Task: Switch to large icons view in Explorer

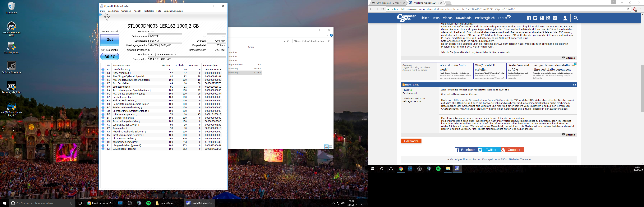Action: coord(331,147)
